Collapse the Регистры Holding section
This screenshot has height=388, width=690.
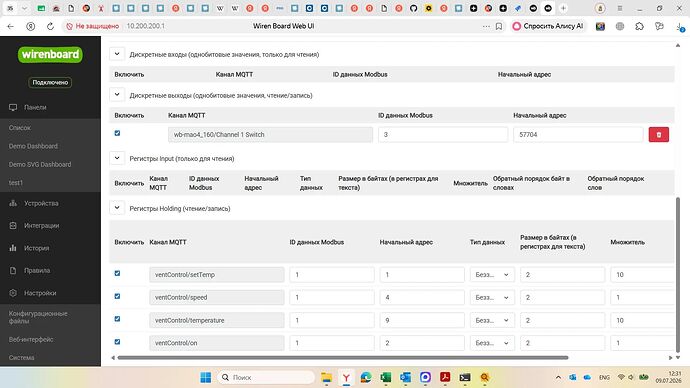coord(117,208)
